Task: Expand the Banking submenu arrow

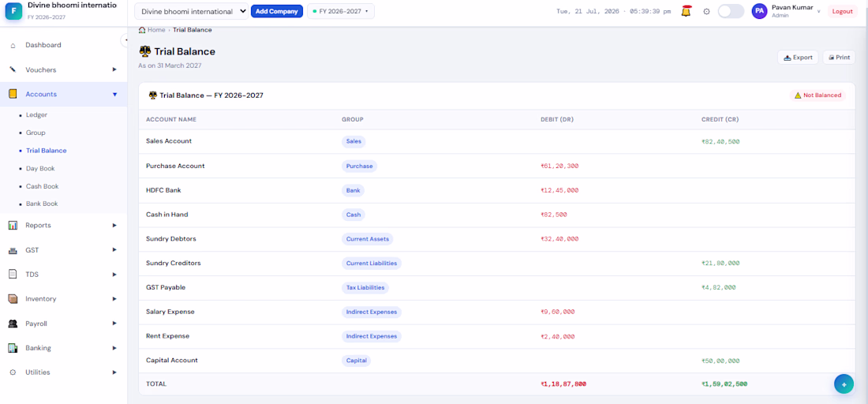Action: click(x=114, y=348)
